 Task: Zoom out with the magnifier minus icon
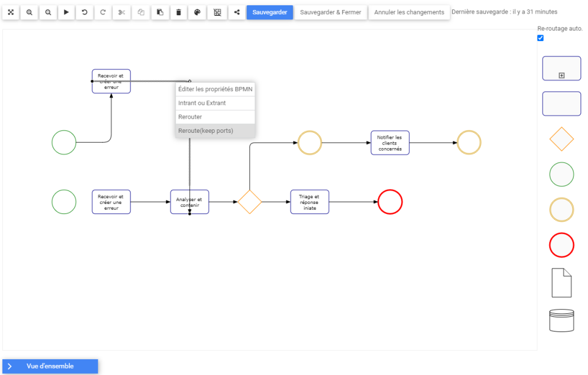48,12
